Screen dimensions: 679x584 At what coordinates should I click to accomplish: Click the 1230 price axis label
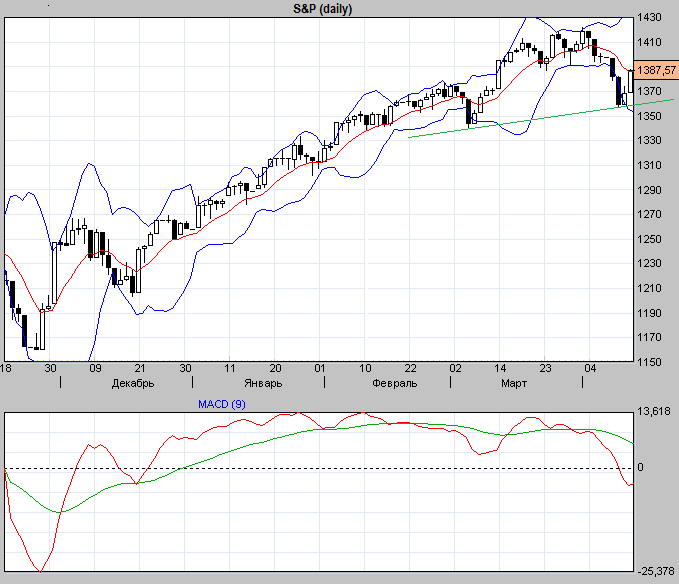pos(649,263)
